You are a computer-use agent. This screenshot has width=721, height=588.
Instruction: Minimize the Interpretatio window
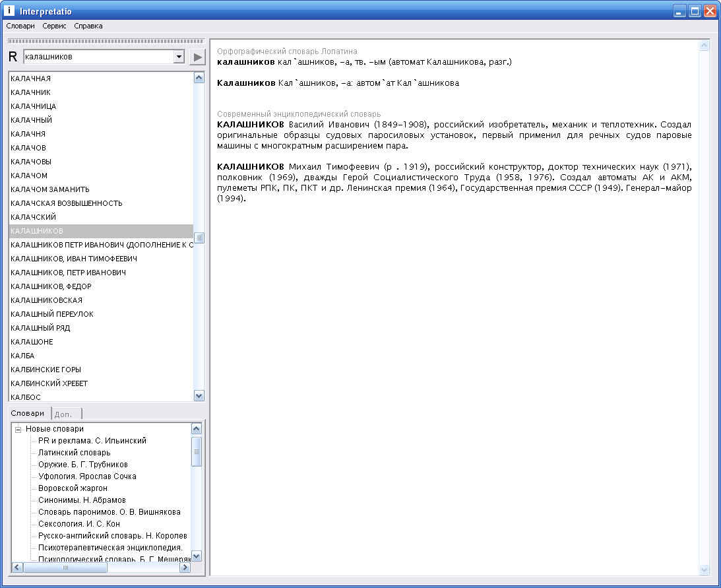pyautogui.click(x=679, y=11)
